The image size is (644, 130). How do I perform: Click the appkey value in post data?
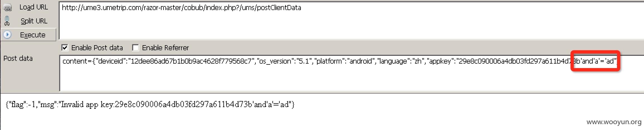[515, 61]
